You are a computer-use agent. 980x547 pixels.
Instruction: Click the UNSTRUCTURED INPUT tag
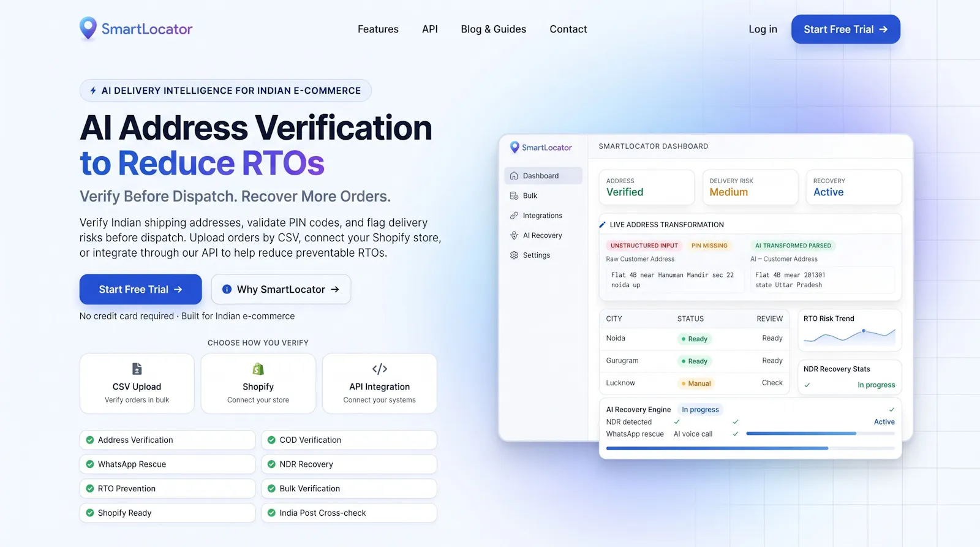[x=644, y=246]
